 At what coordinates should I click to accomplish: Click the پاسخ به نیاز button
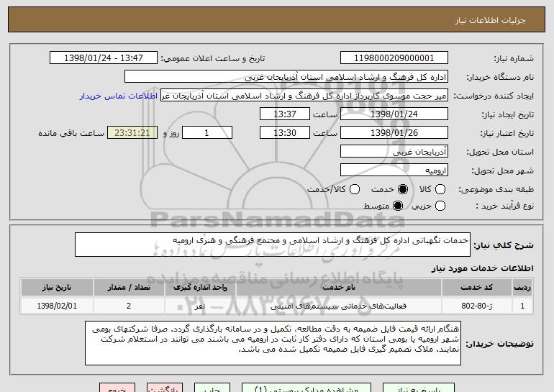click(419, 388)
